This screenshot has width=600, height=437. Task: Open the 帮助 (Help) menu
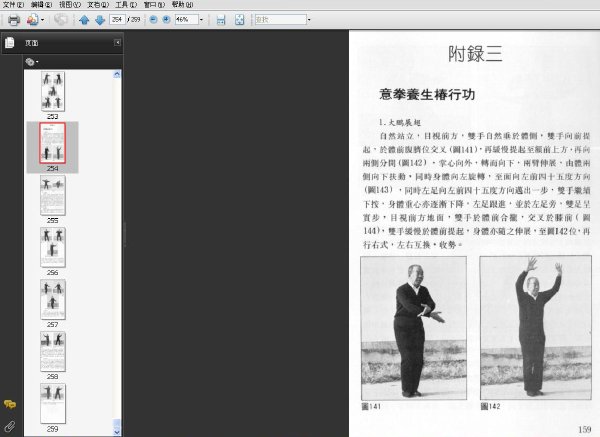pos(183,5)
